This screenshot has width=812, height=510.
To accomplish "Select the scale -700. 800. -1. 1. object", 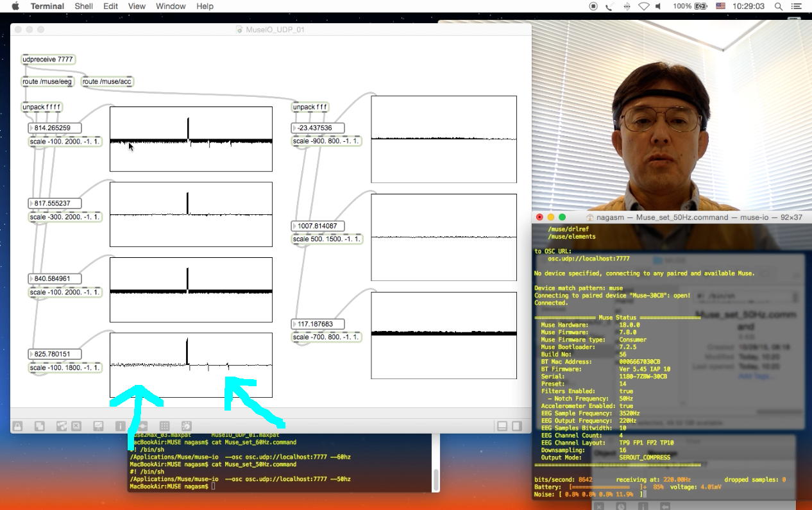I will [x=326, y=337].
